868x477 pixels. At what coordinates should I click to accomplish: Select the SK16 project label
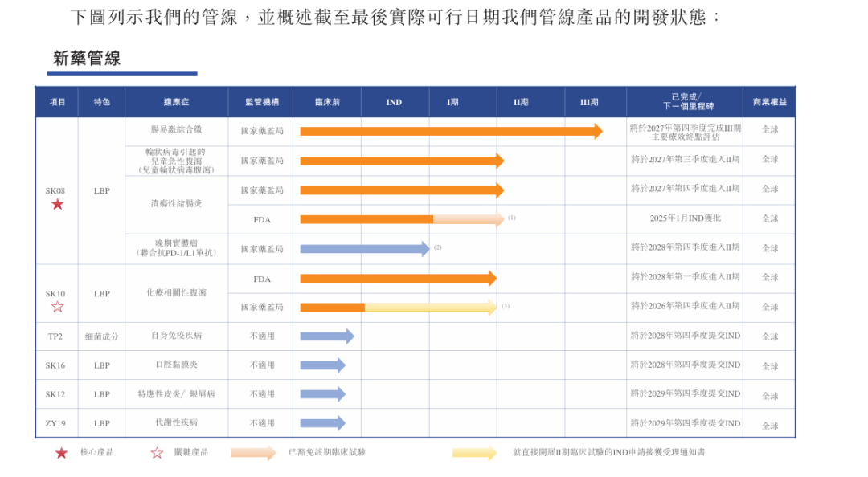[x=55, y=365]
